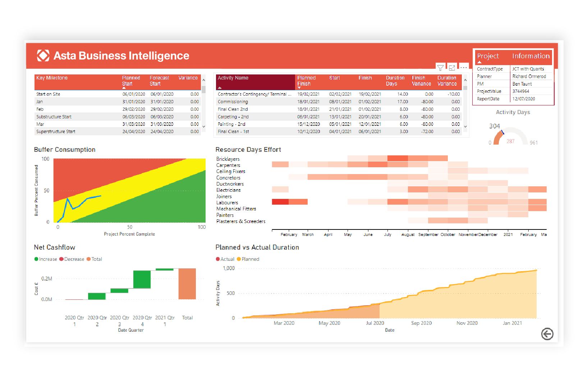Click the Activity Days gauge

(510, 136)
